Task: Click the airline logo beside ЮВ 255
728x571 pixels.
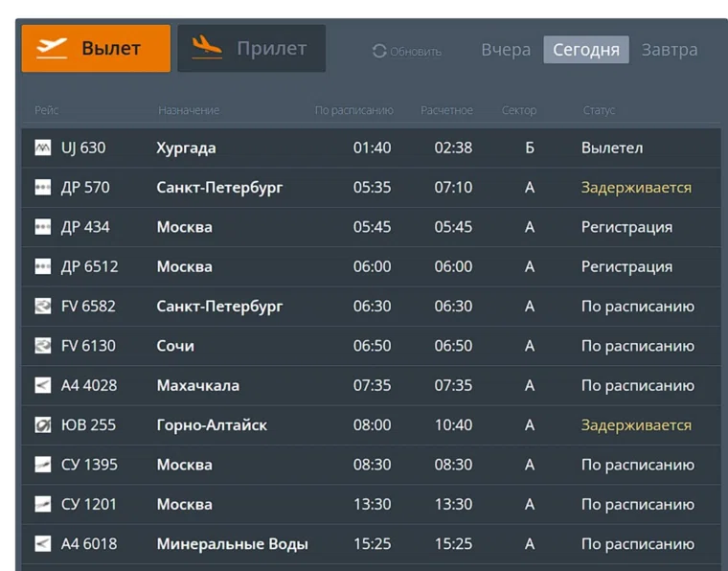Action: pyautogui.click(x=42, y=425)
